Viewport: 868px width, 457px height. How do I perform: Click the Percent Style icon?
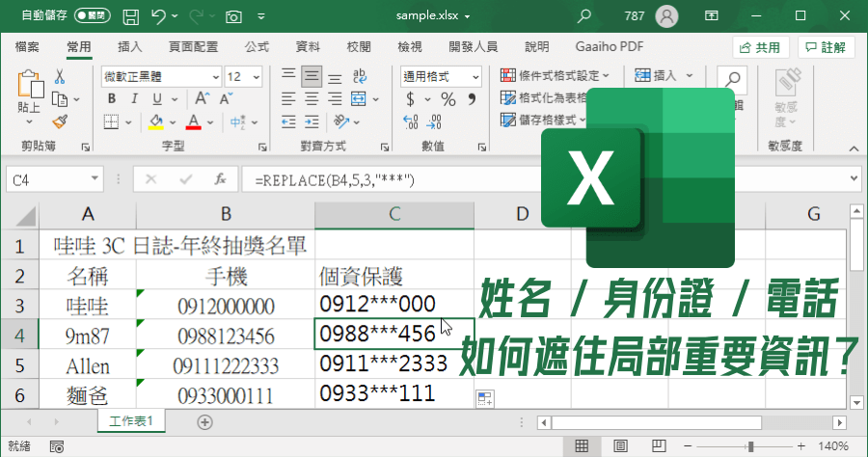[x=448, y=99]
